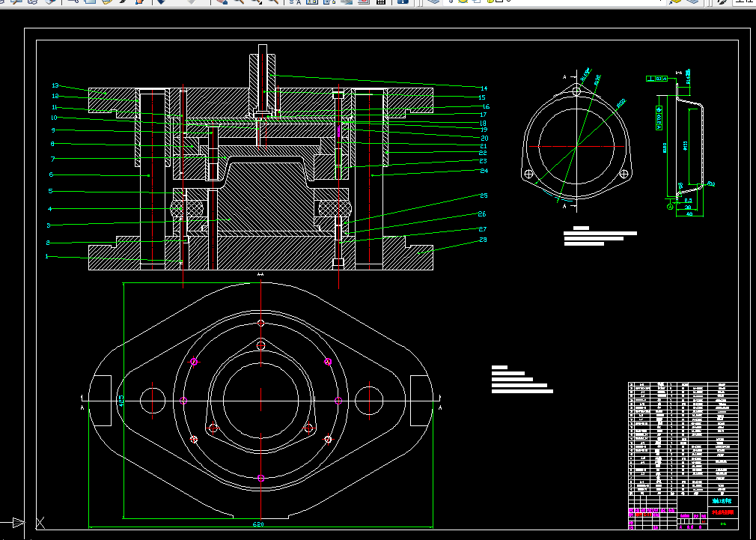Click the UCS X axis icon

[x=40, y=523]
